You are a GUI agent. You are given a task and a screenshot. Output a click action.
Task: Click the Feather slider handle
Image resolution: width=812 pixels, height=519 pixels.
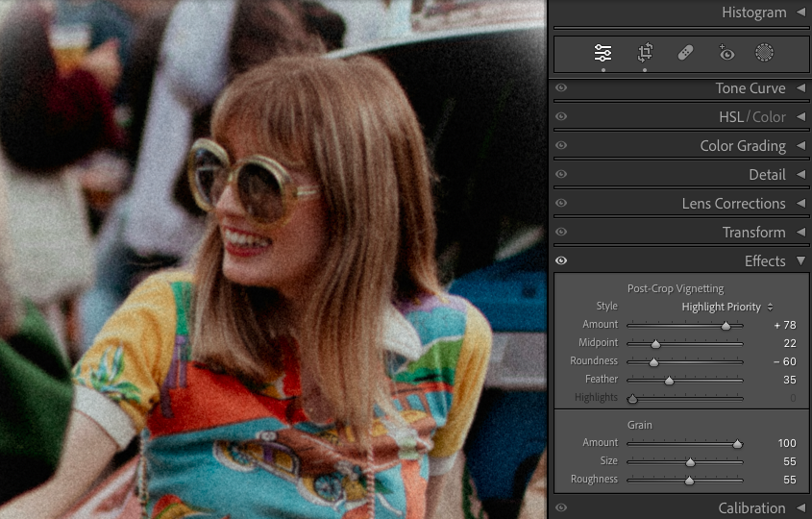(x=669, y=381)
